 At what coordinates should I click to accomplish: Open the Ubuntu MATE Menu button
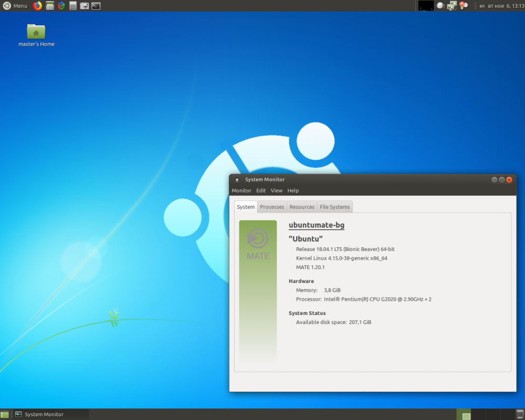[15, 6]
